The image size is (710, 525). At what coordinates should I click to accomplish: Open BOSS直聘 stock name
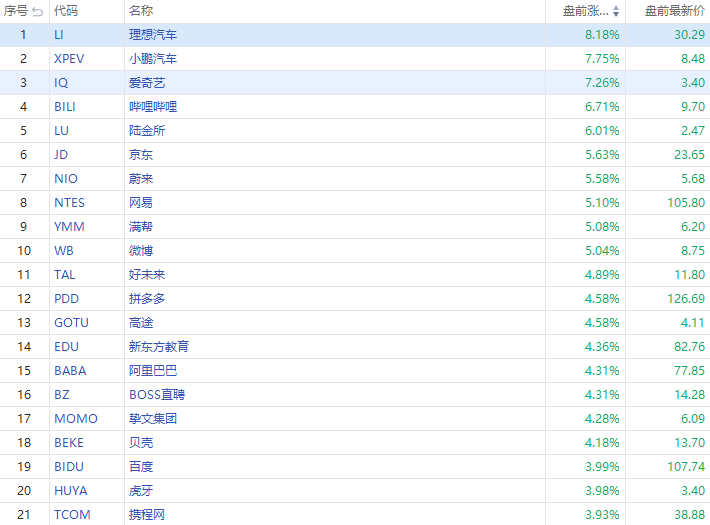(157, 395)
